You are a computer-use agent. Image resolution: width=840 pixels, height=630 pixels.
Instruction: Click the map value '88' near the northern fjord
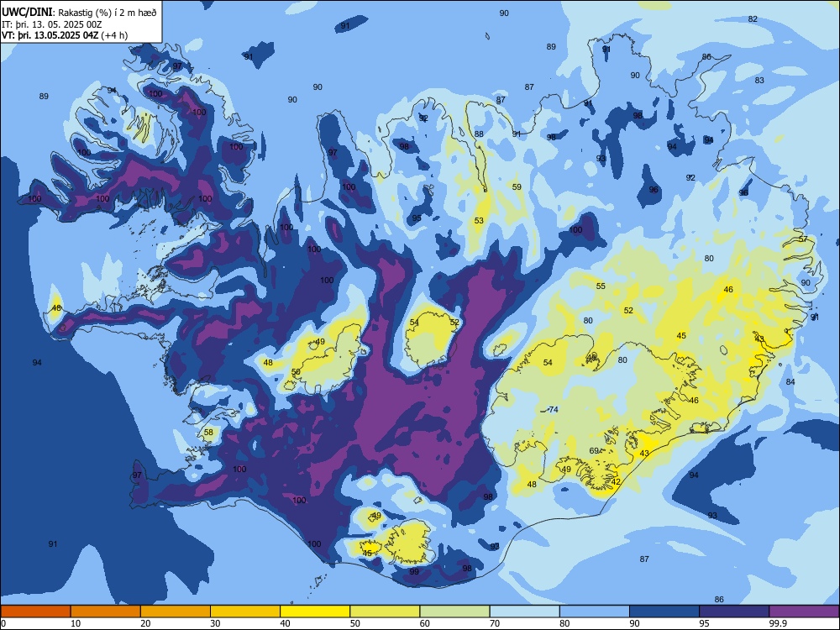point(479,134)
